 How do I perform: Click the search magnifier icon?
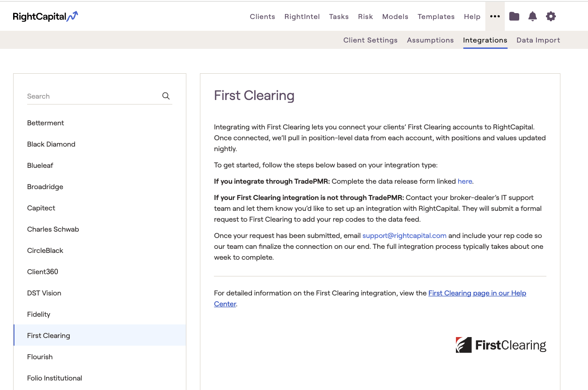(x=166, y=96)
